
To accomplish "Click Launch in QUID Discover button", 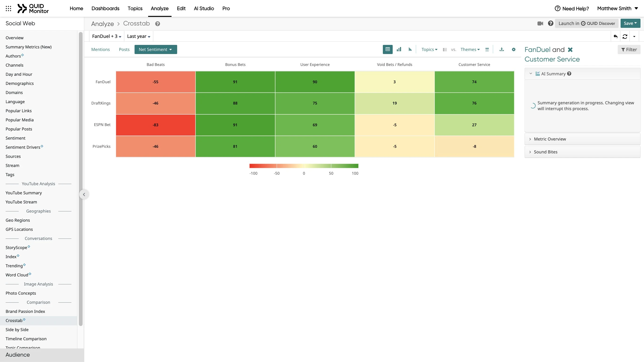I will point(586,23).
